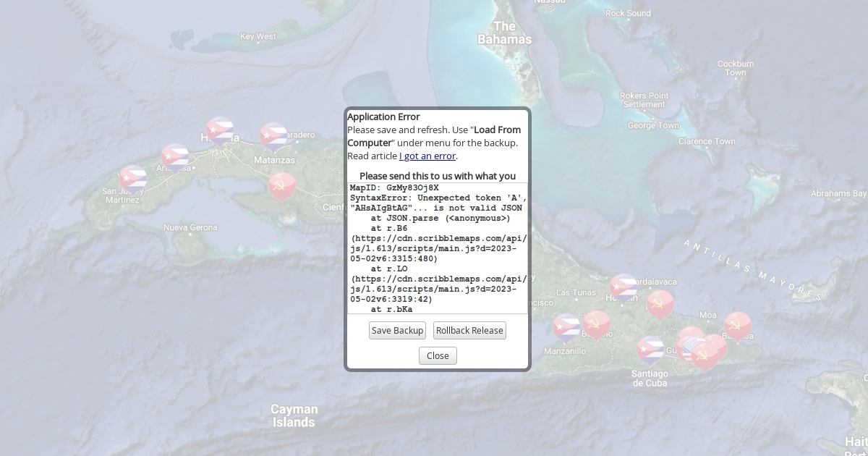Click the Cayman Islands map label

click(294, 415)
